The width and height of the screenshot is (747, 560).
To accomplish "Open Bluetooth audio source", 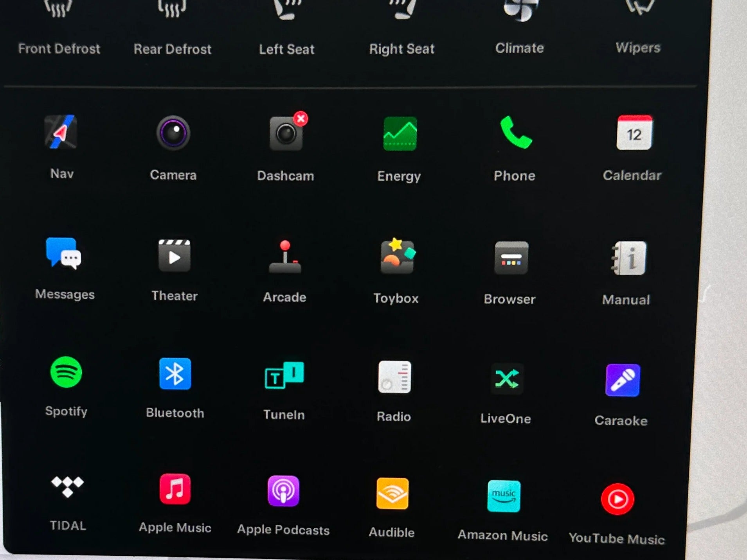I will tap(175, 374).
